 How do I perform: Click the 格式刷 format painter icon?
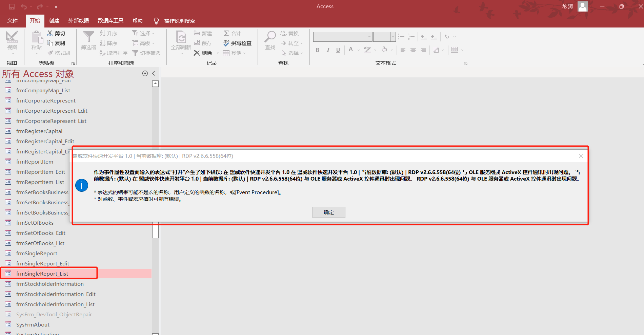[x=50, y=53]
